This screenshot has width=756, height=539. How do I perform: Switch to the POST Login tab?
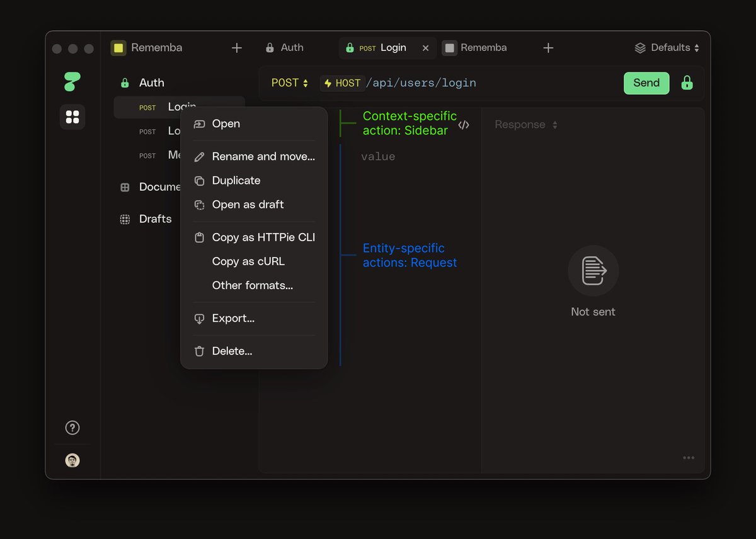tap(387, 48)
